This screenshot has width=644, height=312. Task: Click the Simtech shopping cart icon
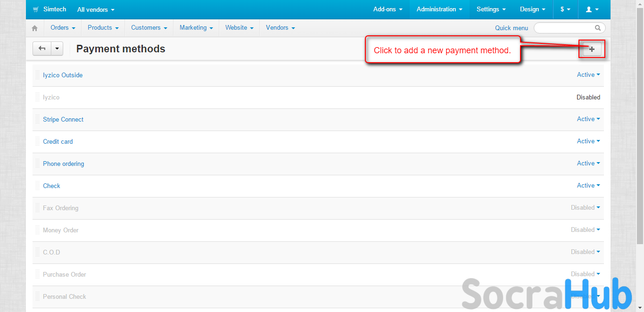click(x=36, y=9)
